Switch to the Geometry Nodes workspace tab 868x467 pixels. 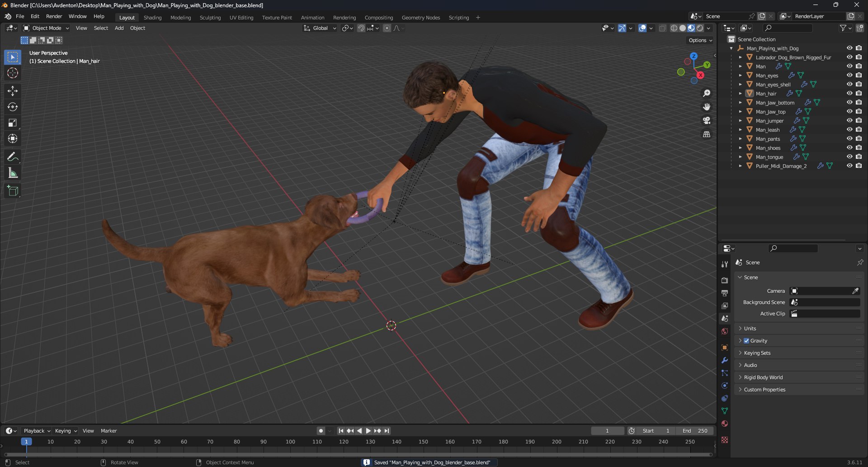pyautogui.click(x=421, y=18)
